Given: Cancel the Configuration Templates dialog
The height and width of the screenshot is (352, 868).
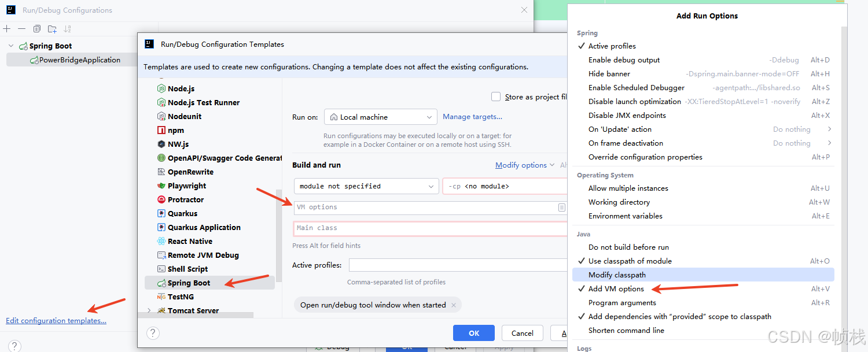Looking at the screenshot, I should (523, 333).
